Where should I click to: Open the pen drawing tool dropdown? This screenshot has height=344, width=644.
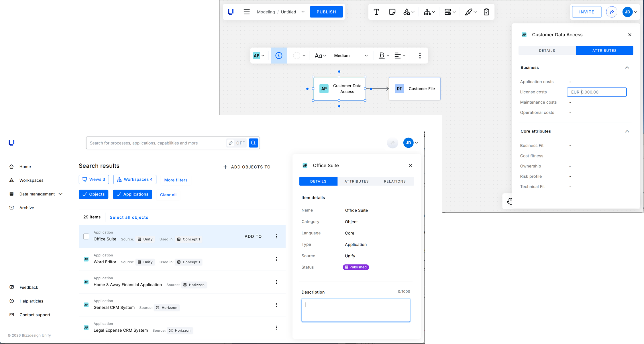coord(470,12)
